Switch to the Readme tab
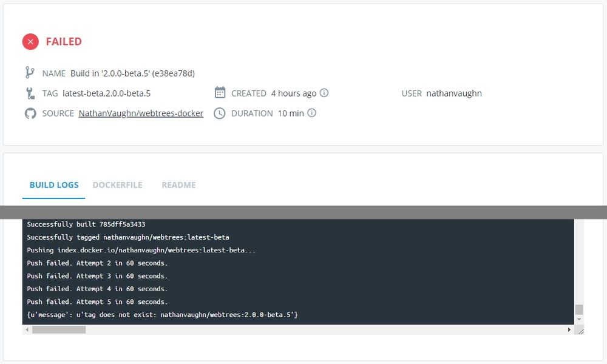 [178, 185]
